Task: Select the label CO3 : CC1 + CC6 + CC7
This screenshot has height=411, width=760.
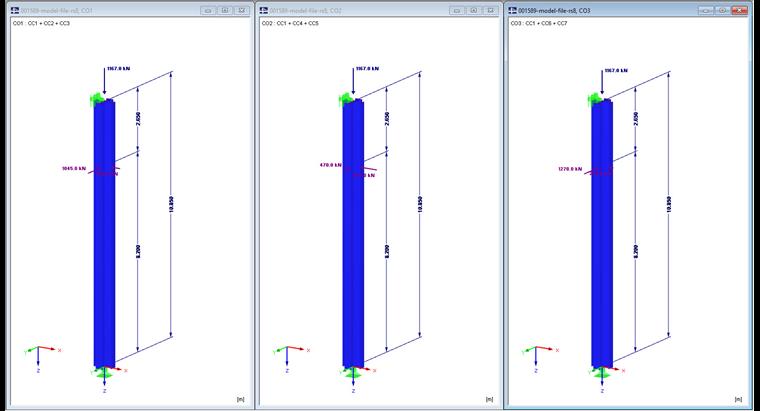Action: tap(539, 23)
